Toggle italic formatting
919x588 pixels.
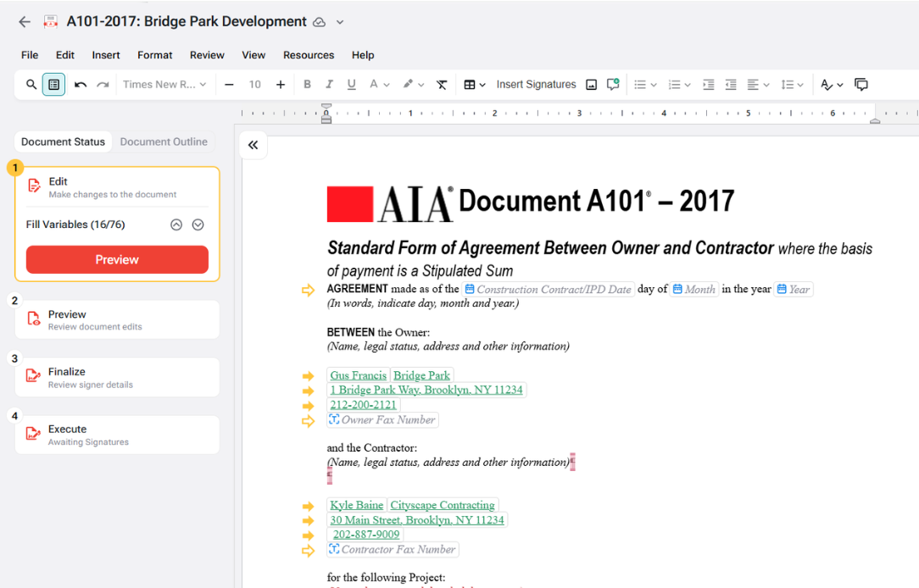click(x=330, y=85)
